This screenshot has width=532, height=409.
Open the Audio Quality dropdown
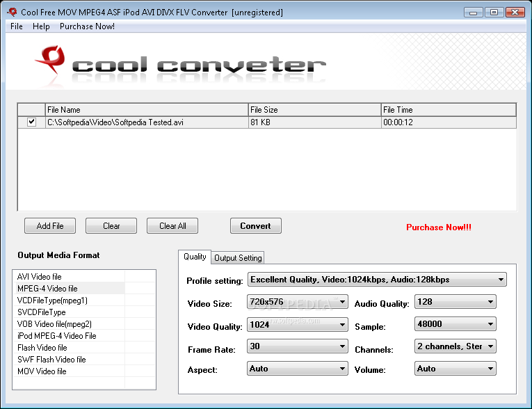point(456,302)
